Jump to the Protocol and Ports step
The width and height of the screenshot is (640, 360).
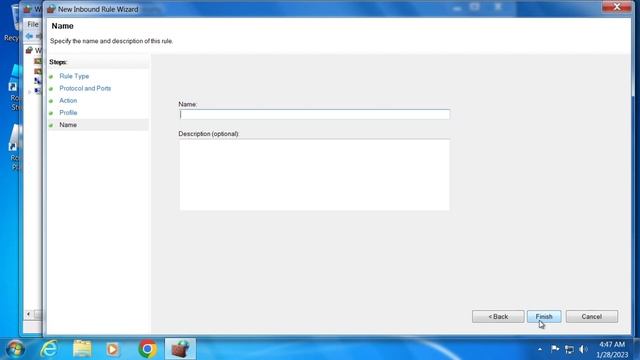tap(85, 89)
